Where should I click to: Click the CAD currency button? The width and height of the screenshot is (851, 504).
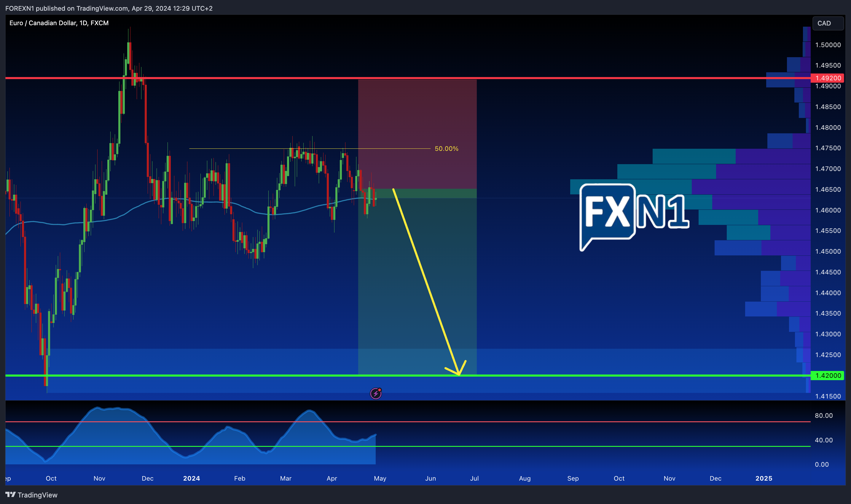coord(828,23)
